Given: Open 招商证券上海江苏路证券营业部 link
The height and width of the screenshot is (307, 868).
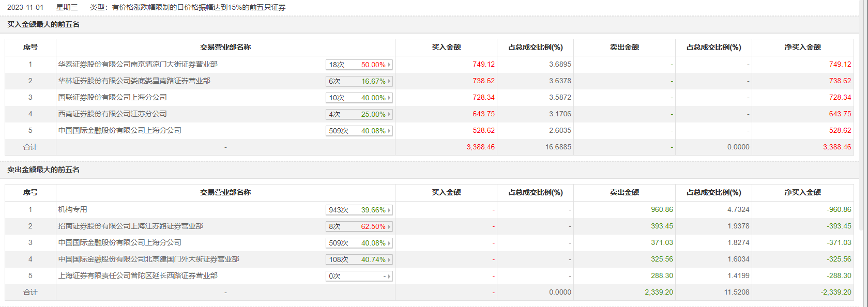Looking at the screenshot, I should [x=130, y=226].
